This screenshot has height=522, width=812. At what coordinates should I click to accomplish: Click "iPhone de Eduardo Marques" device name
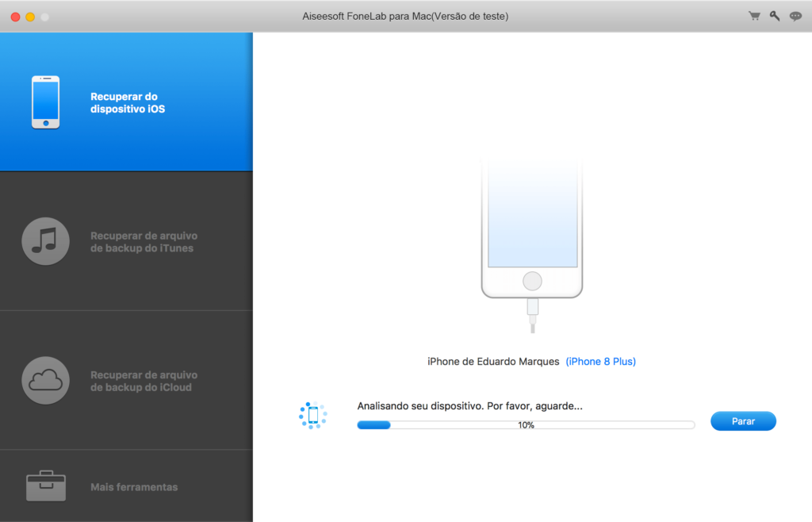click(493, 362)
